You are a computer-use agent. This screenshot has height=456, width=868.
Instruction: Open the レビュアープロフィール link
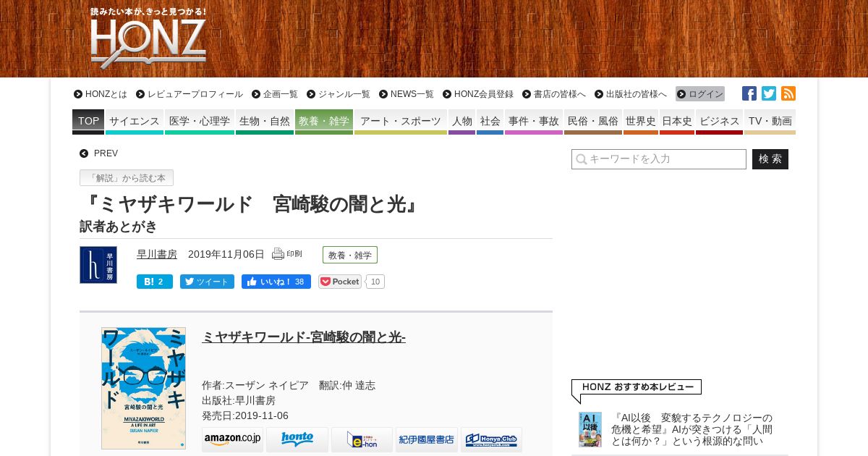[190, 94]
